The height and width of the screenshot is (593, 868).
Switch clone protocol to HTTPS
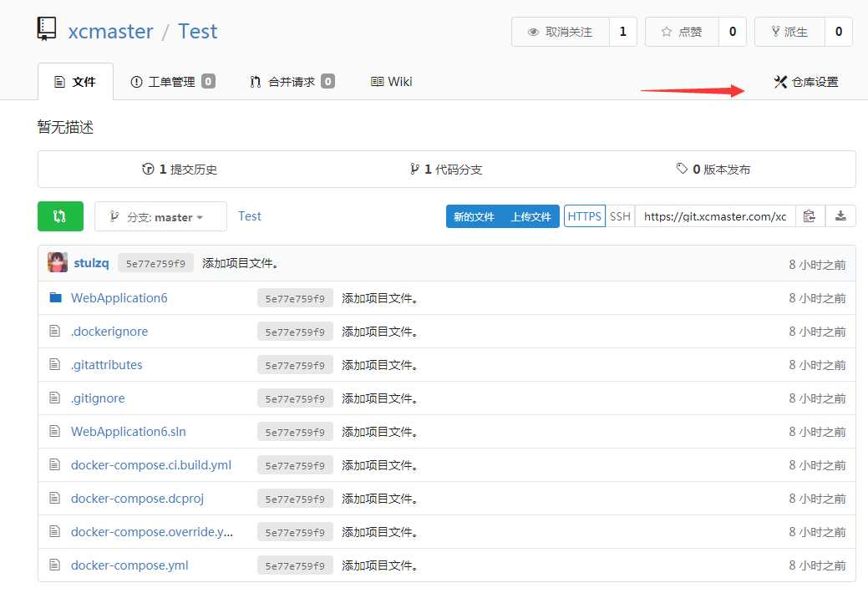585,216
